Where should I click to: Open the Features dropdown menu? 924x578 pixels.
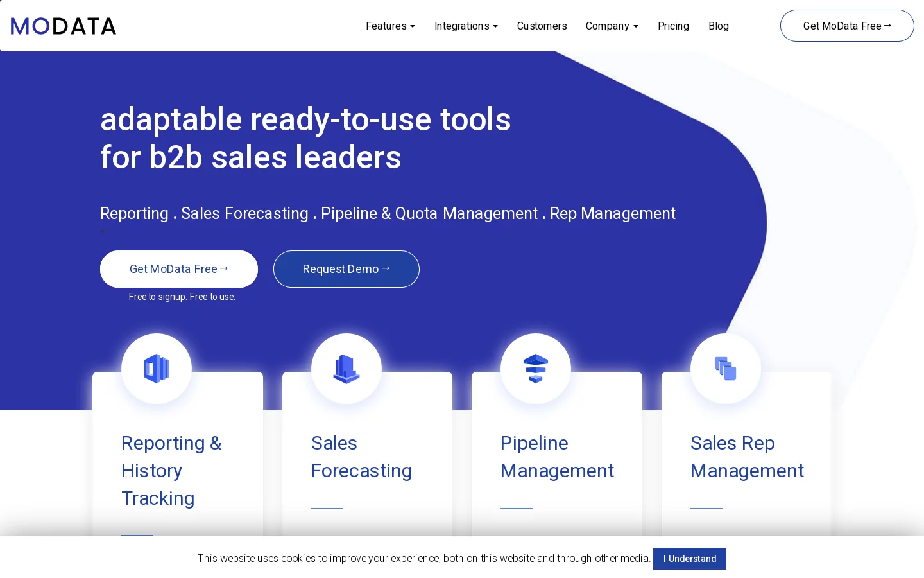[390, 26]
